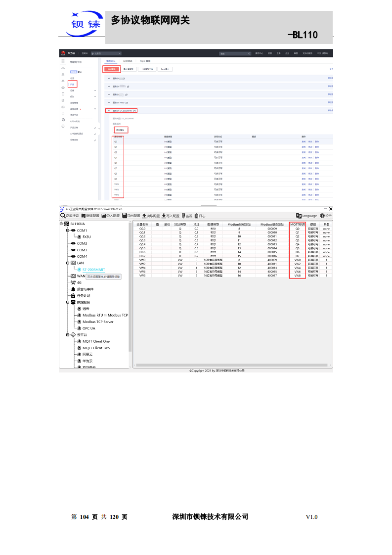392x555 pixels.
Task: Click the WAN network icon in tree
Action: [73, 276]
